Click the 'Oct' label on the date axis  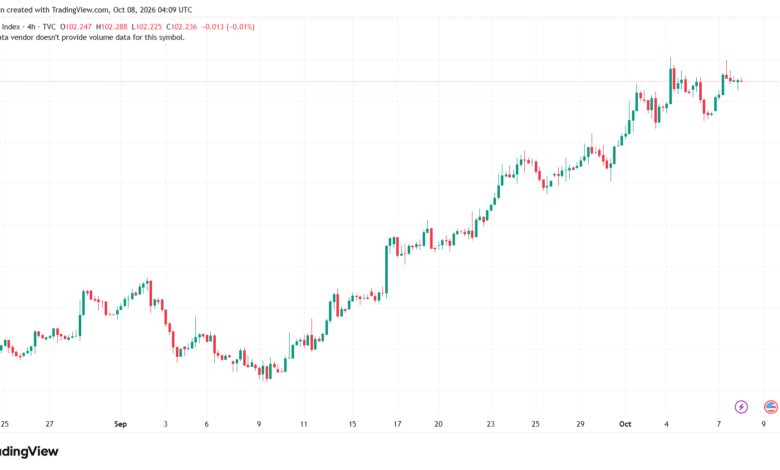point(625,424)
